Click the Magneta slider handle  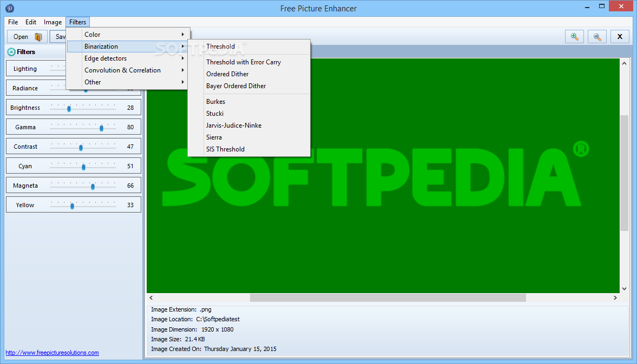93,186
